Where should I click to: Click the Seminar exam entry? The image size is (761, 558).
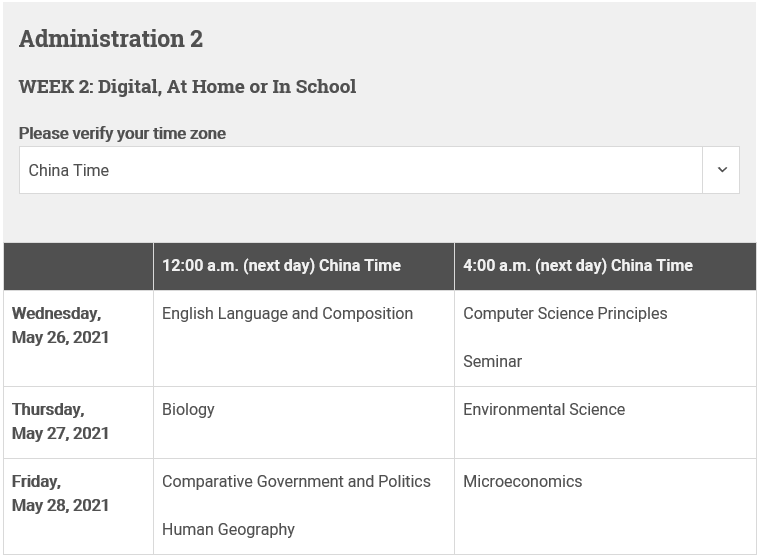point(492,361)
